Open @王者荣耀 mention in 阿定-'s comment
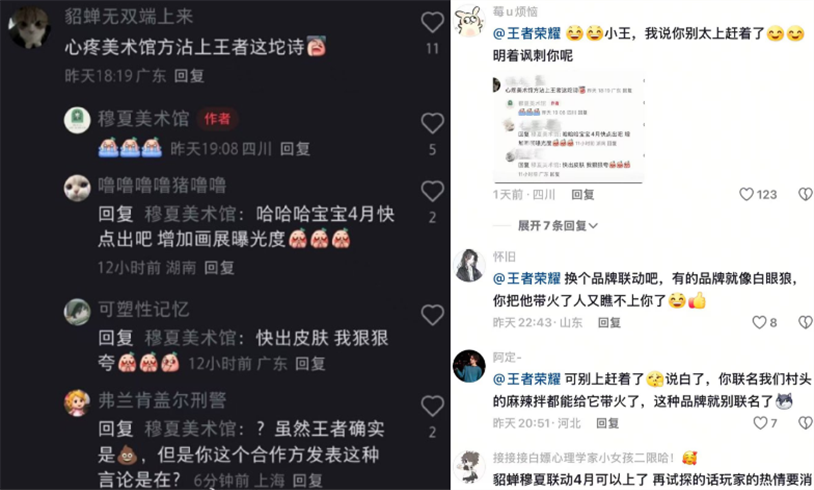Viewport: 814px width, 490px height. 526,379
